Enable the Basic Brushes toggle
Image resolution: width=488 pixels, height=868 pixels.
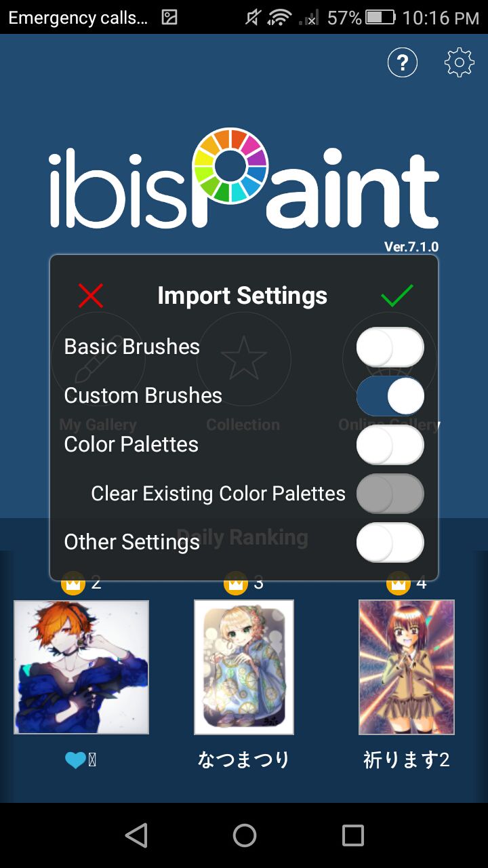pos(390,347)
